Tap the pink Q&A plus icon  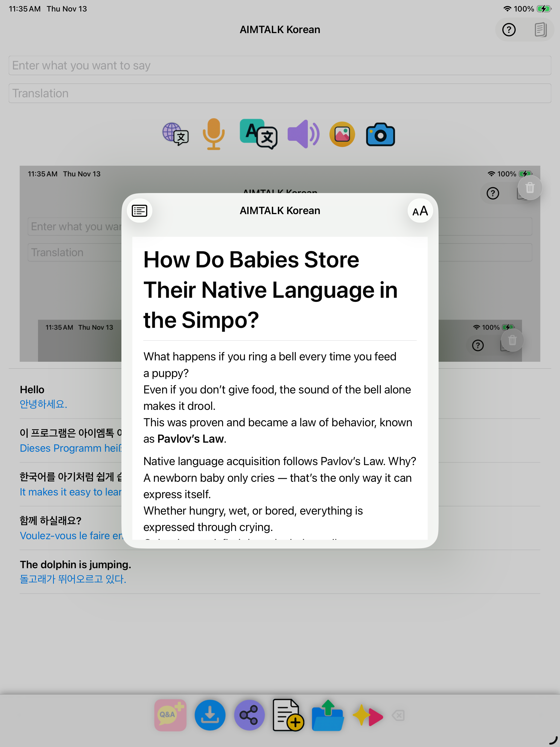tap(171, 715)
